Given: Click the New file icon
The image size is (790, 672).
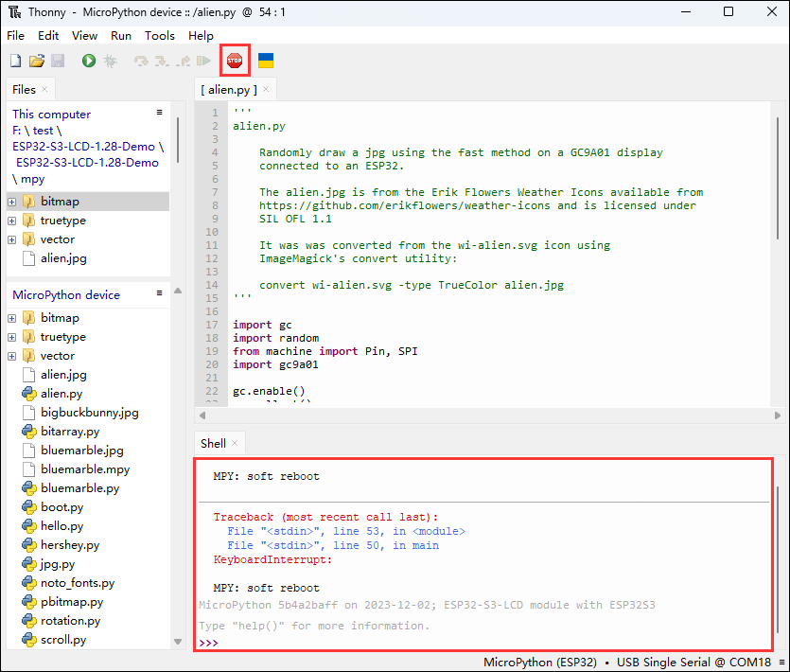Looking at the screenshot, I should [x=15, y=61].
